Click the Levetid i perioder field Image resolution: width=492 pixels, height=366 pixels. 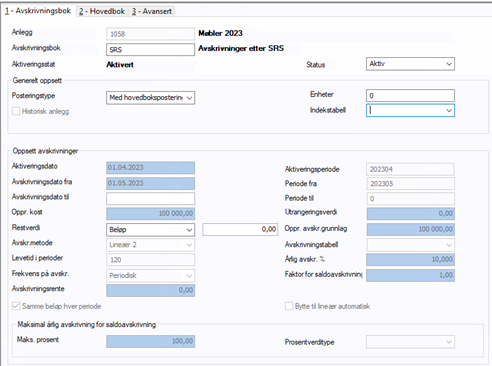pos(150,260)
